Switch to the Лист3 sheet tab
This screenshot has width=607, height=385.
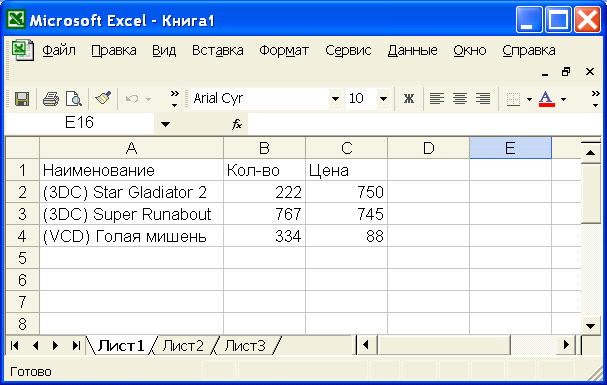[x=245, y=346]
